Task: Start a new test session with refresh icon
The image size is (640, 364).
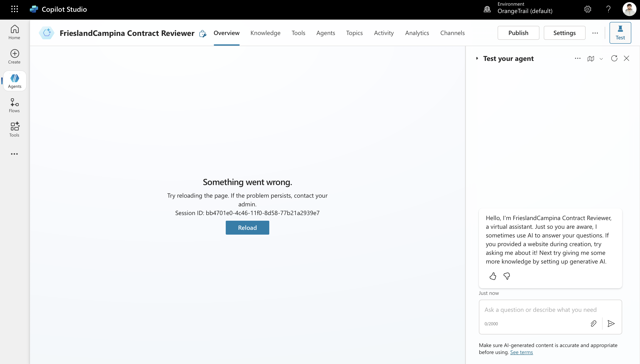Action: click(614, 58)
